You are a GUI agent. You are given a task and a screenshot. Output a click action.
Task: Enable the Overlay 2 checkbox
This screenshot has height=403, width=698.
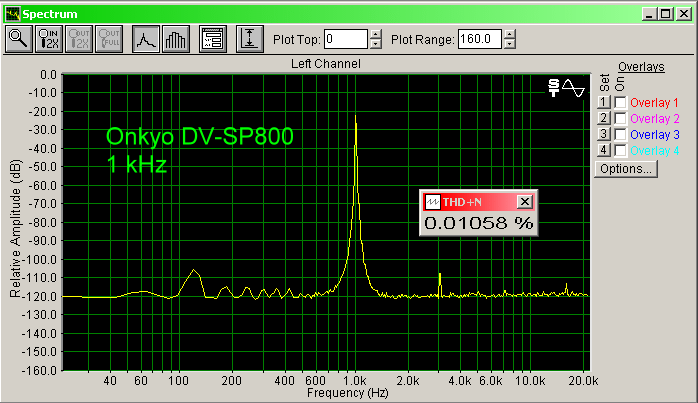tap(621, 118)
